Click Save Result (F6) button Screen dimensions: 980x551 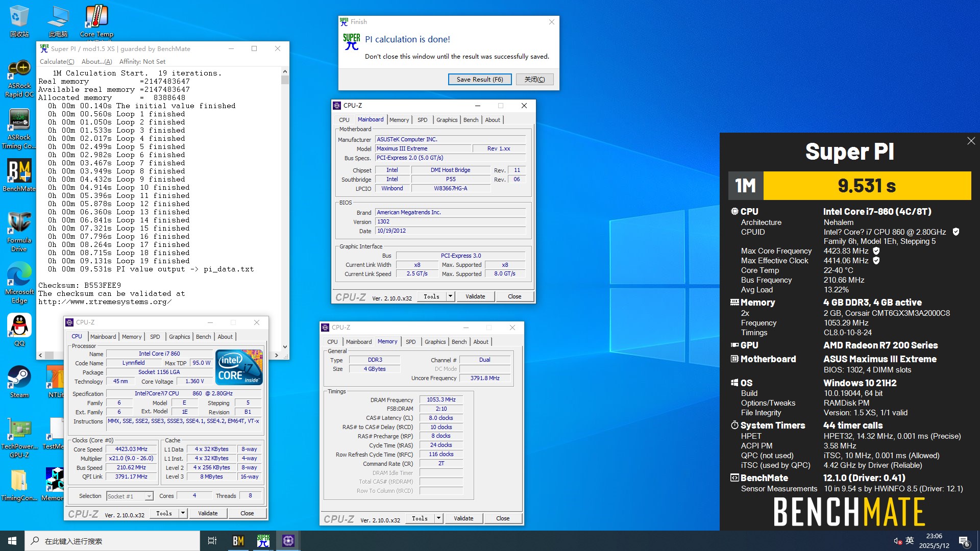[x=480, y=80]
